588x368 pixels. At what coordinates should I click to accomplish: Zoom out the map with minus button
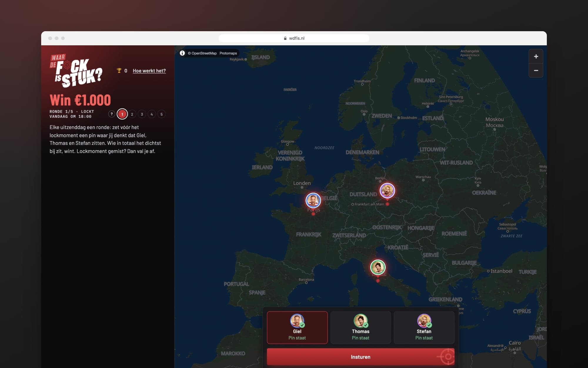click(536, 70)
